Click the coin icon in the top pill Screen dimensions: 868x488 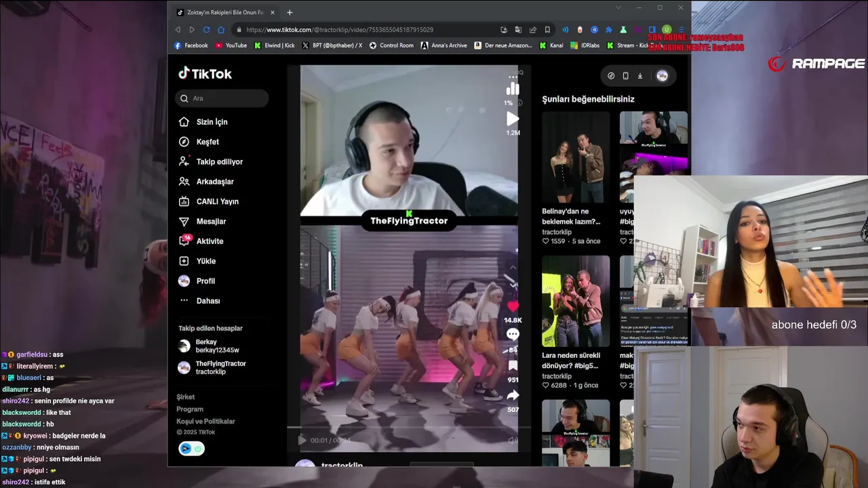coord(611,76)
